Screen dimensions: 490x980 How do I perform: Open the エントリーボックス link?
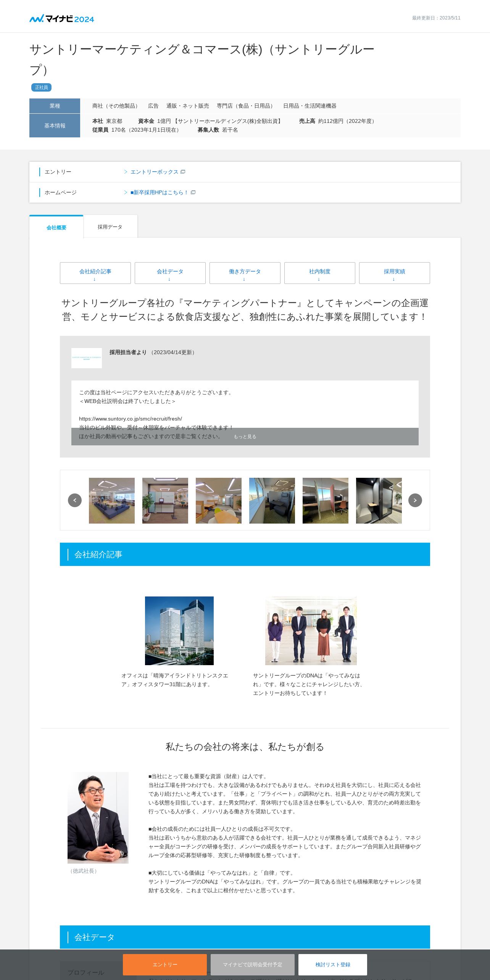point(154,172)
